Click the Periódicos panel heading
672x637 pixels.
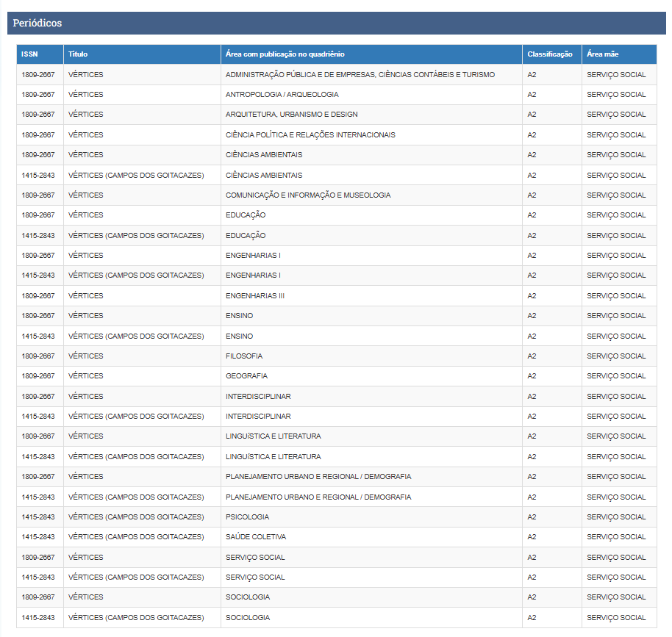[x=37, y=23]
